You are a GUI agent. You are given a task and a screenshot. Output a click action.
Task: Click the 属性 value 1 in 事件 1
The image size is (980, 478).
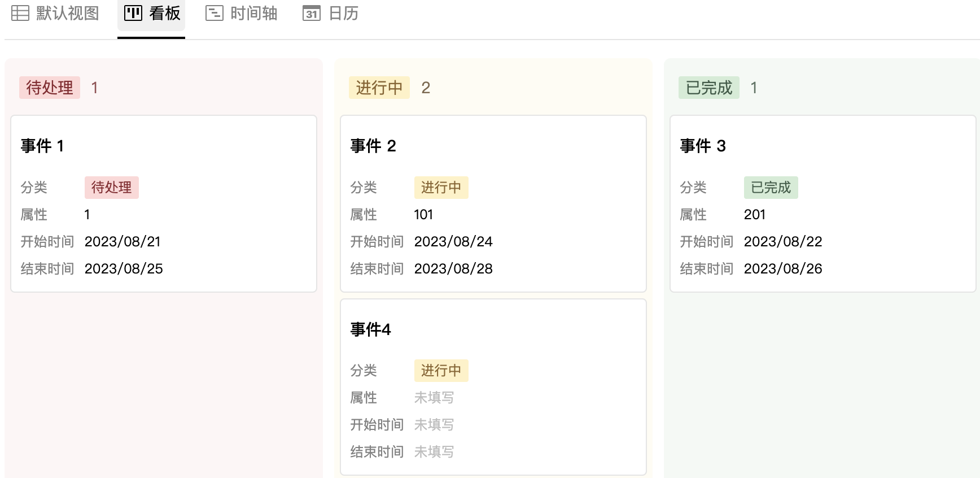click(87, 215)
